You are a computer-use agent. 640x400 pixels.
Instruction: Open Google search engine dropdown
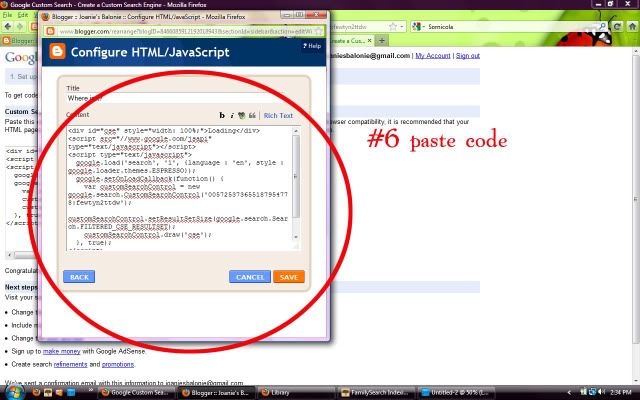tap(418, 27)
